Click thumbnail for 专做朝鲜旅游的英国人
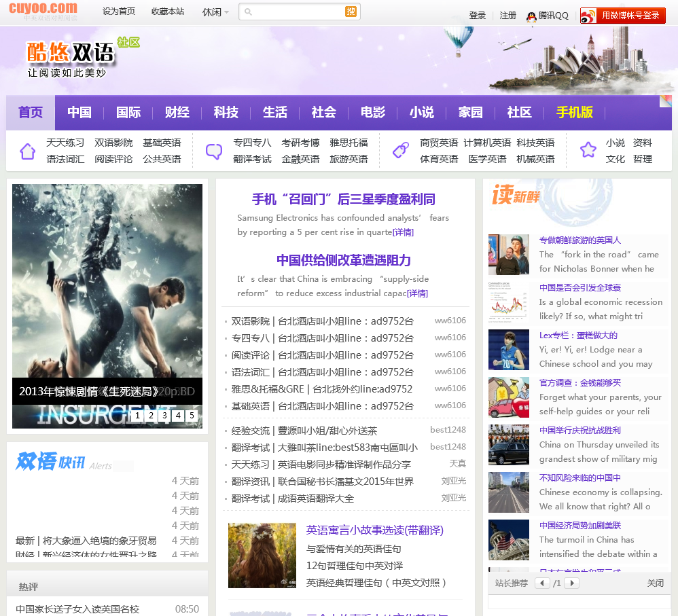This screenshot has height=616, width=678. coord(509,255)
